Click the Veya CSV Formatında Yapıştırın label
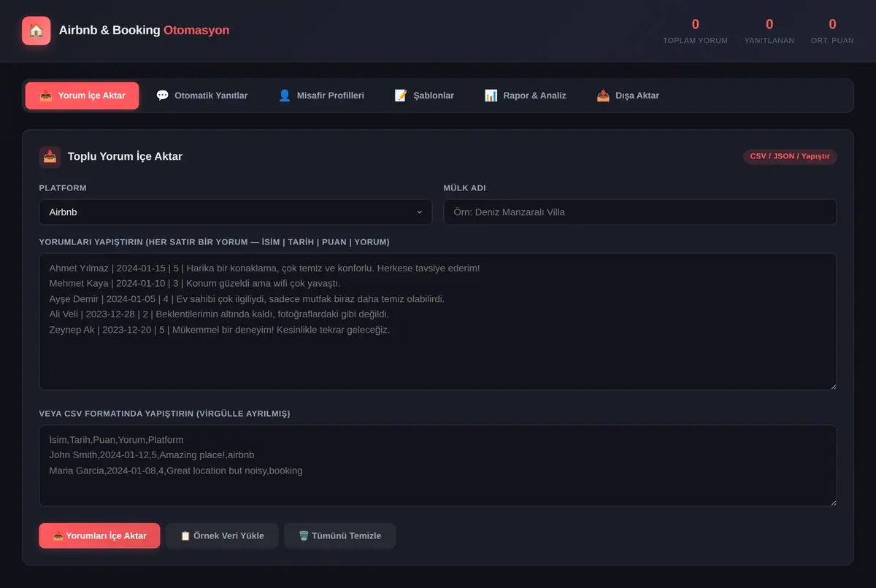 coord(164,414)
